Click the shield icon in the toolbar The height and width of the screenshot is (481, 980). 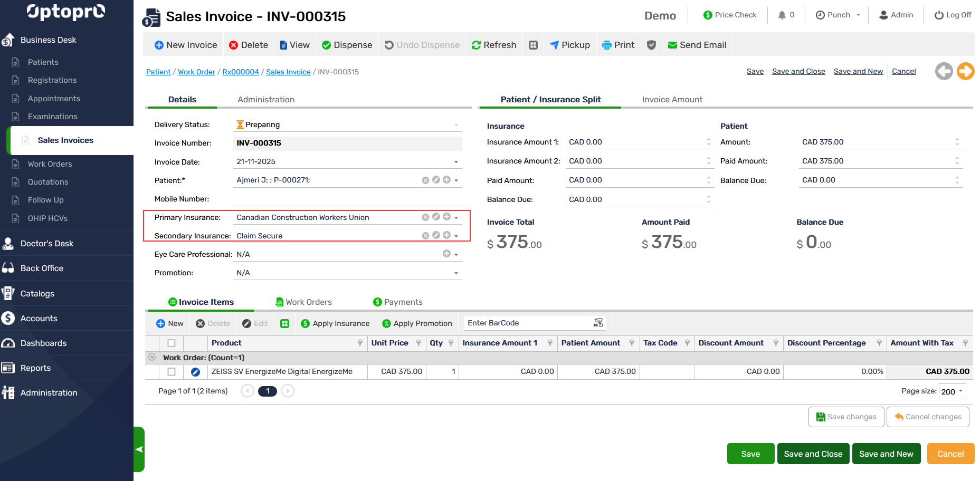(651, 45)
